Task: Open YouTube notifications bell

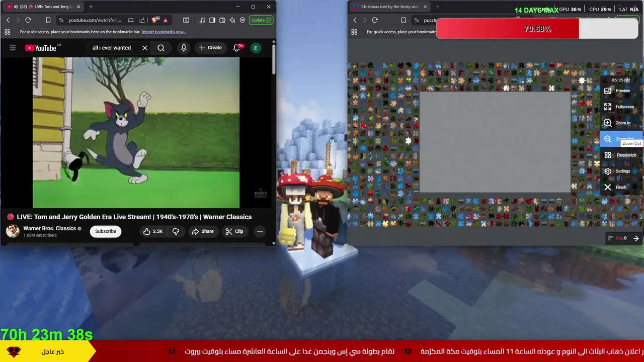Action: (236, 48)
